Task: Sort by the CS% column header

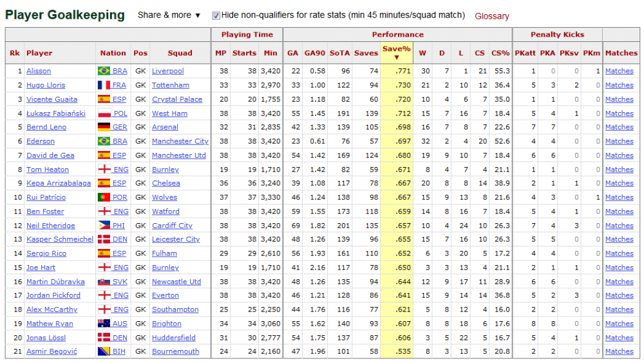Action: point(500,53)
